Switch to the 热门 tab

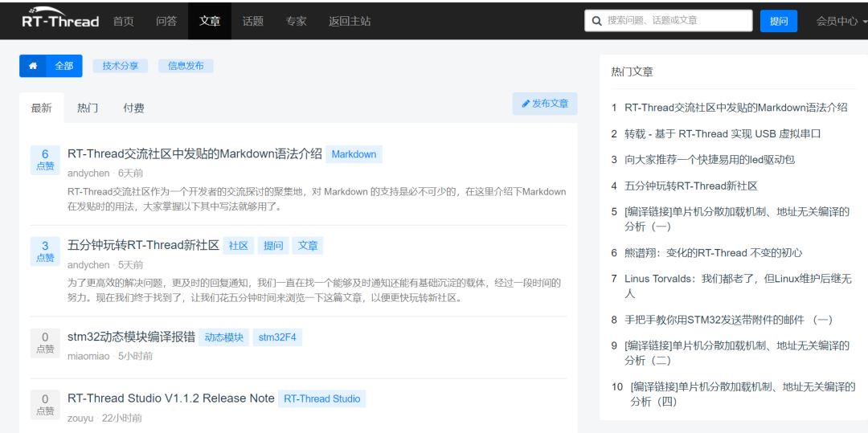pos(88,108)
